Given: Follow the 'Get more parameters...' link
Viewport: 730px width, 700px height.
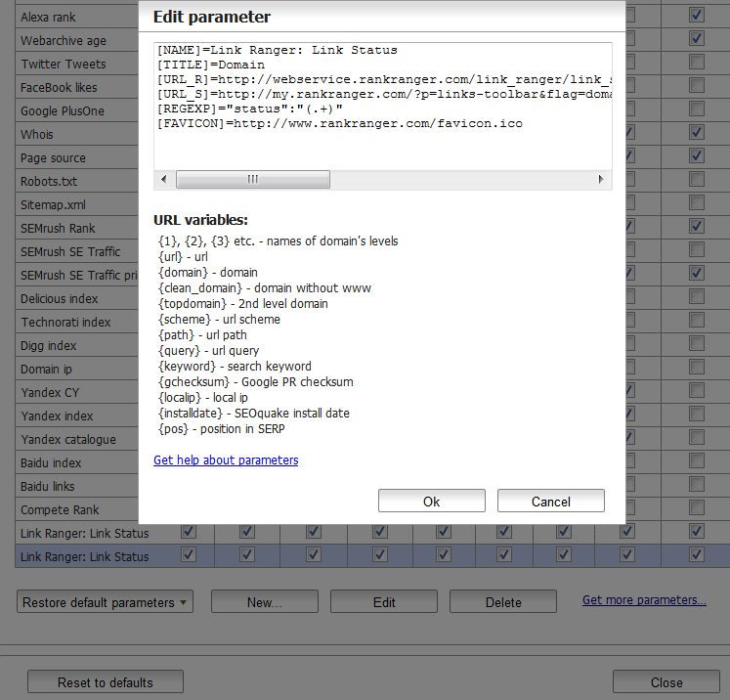Looking at the screenshot, I should click(644, 600).
